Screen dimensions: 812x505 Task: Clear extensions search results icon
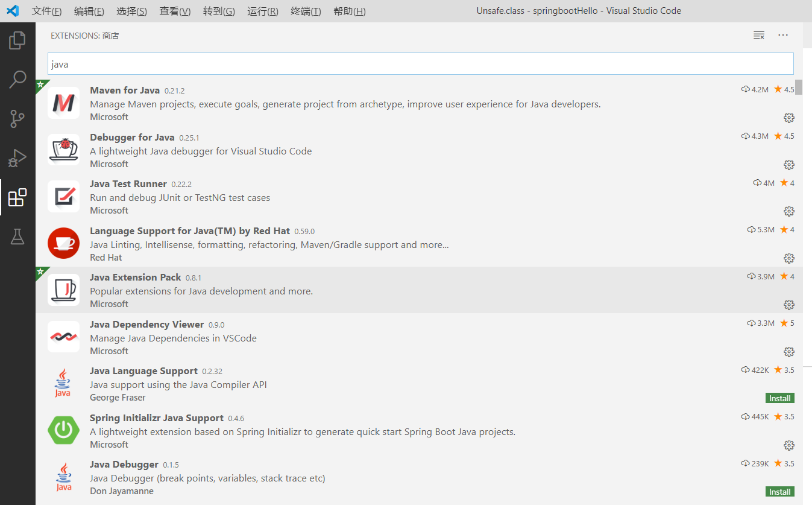(759, 36)
